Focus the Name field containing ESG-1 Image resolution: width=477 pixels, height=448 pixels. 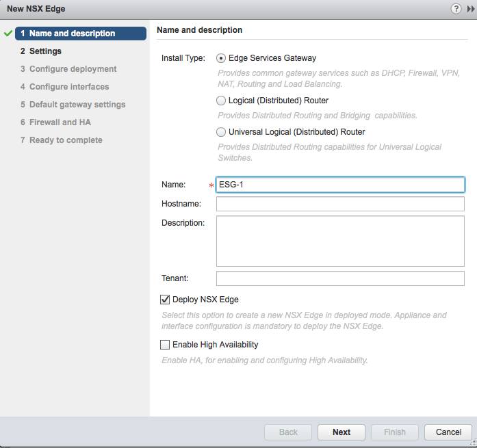click(340, 185)
